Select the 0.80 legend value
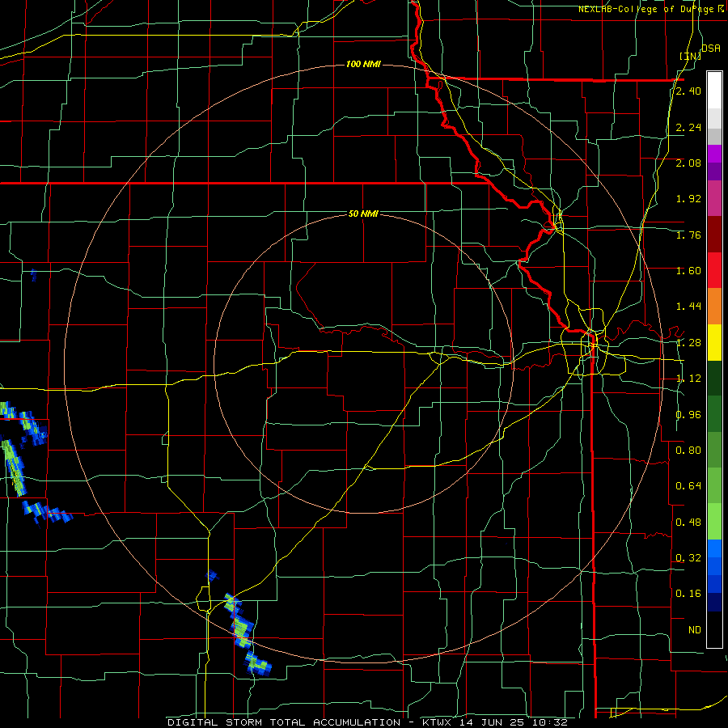The height and width of the screenshot is (728, 728). pos(688,451)
